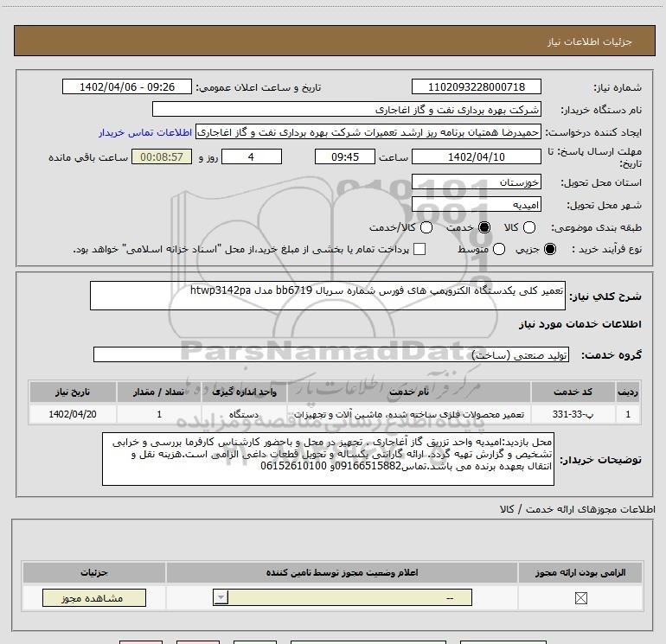Click the service name cell تعمیر محصولات فلزی
The height and width of the screenshot is (644, 666).
tap(408, 414)
